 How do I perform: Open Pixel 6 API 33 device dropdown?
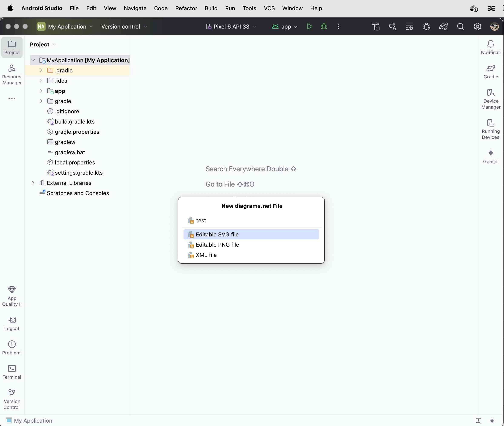click(x=231, y=26)
